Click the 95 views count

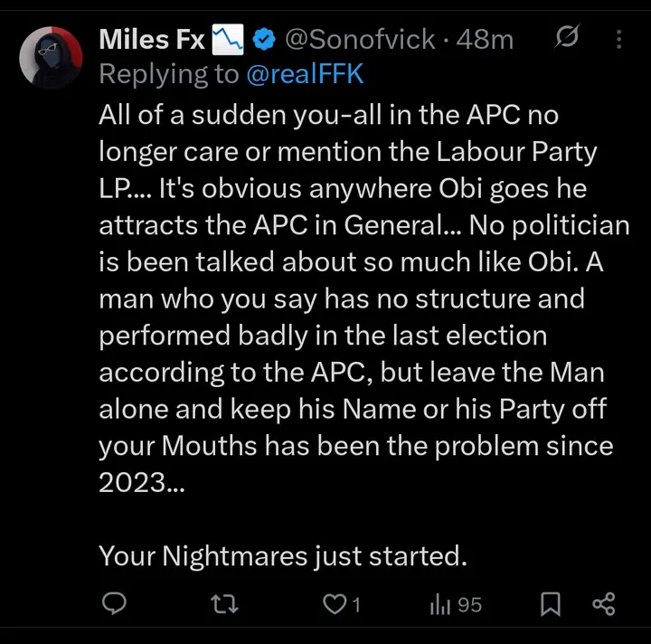tap(469, 604)
